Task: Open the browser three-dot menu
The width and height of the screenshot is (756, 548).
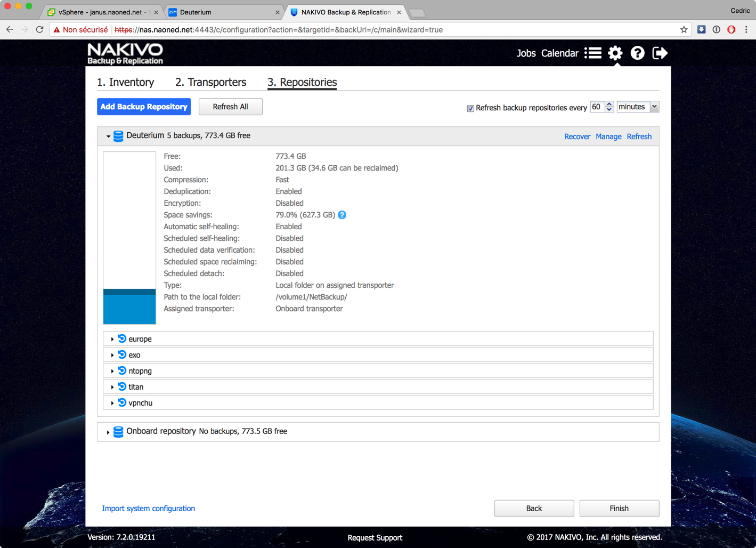Action: click(746, 30)
